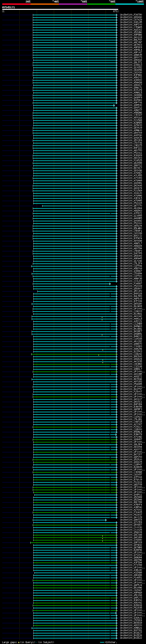This screenshot has width=146, height=644.
Task: Click the orange ~40% identity legend segment
Action: coord(45,4)
